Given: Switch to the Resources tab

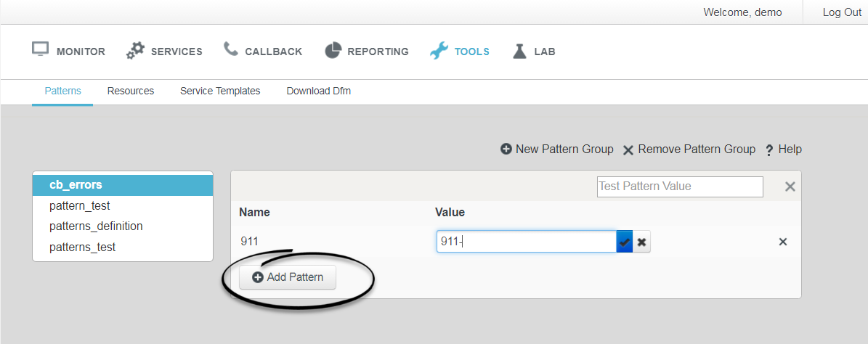Looking at the screenshot, I should (131, 91).
